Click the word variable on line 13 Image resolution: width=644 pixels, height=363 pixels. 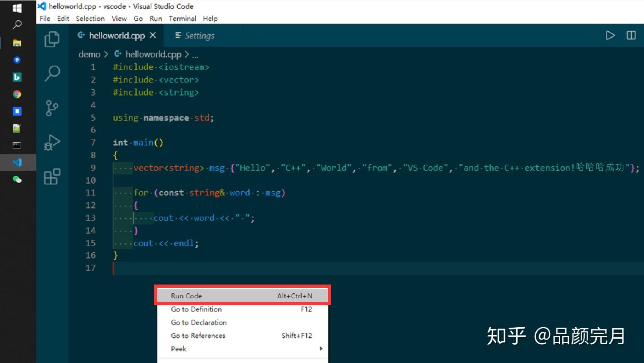[x=204, y=218]
